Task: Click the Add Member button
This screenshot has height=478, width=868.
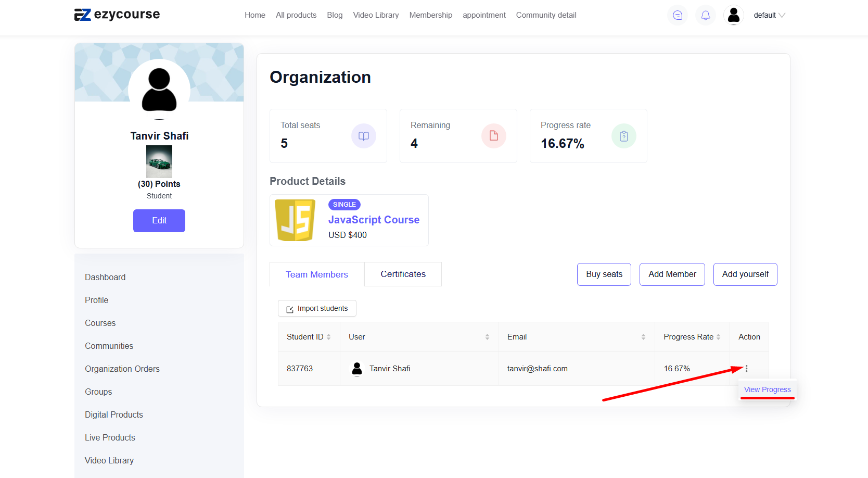Action: tap(672, 274)
